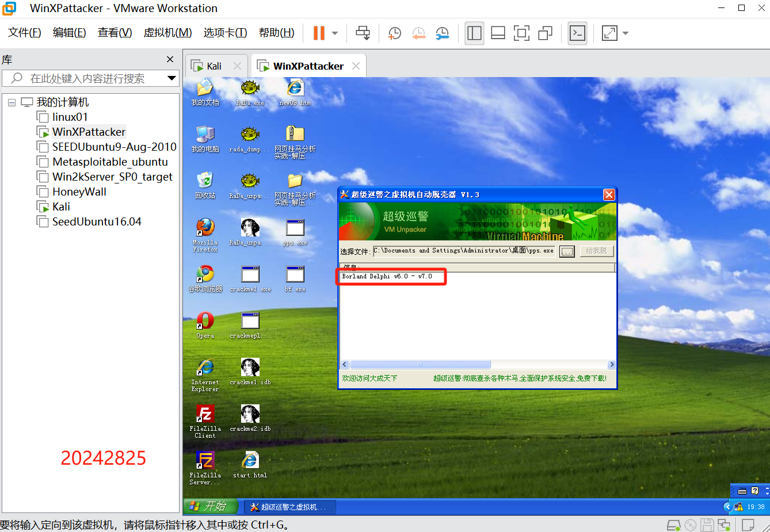Viewport: 770px width, 532px height.
Task: Open the 文件(F) menu
Action: tap(24, 33)
